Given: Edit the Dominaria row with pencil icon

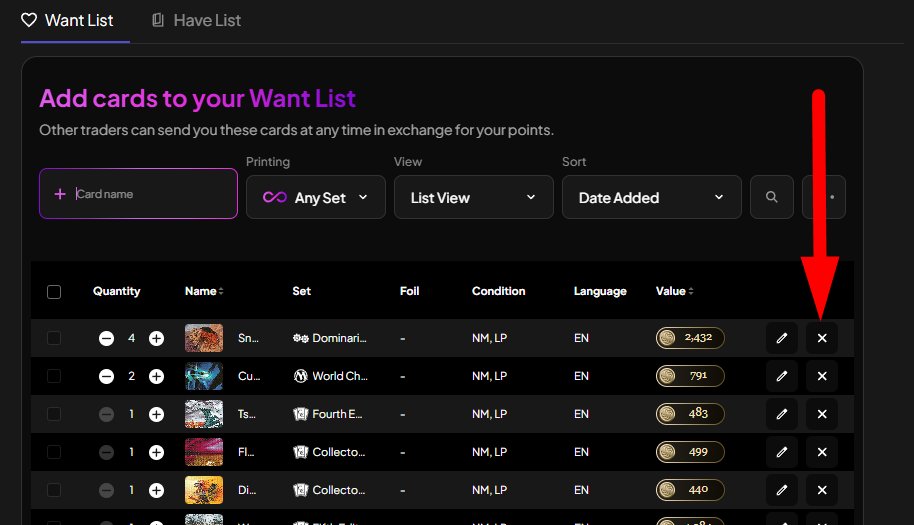Looking at the screenshot, I should [x=782, y=338].
